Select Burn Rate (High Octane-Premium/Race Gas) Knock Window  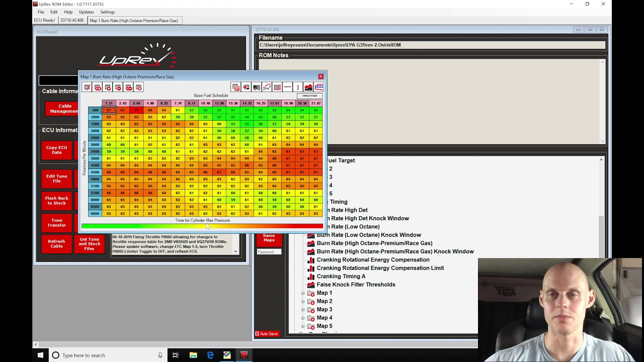point(395,251)
